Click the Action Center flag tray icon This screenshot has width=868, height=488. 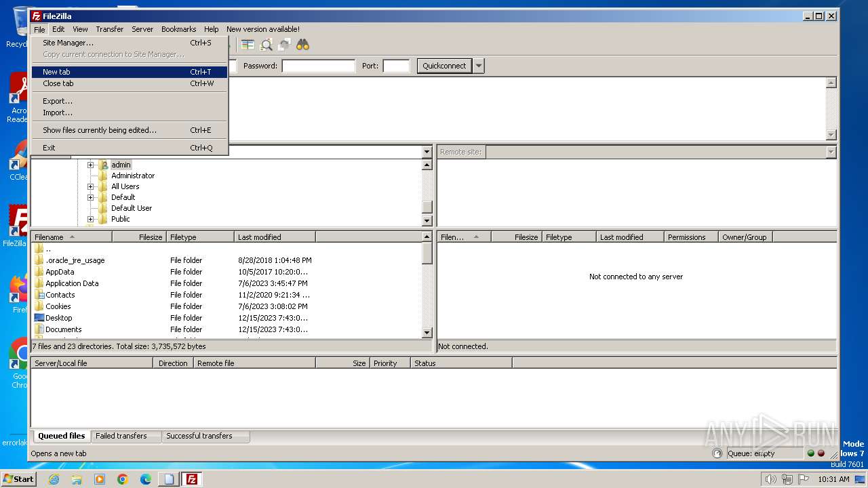804,479
